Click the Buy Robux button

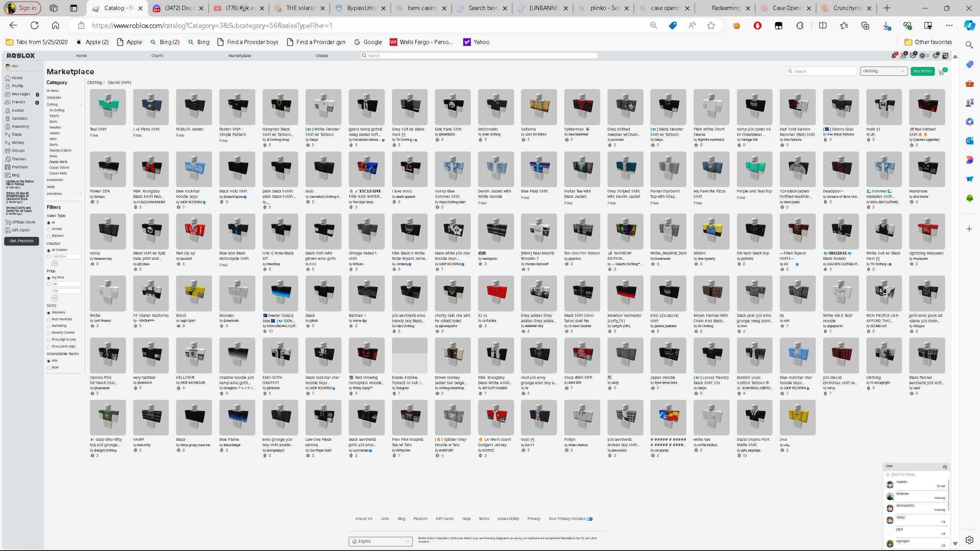(922, 71)
